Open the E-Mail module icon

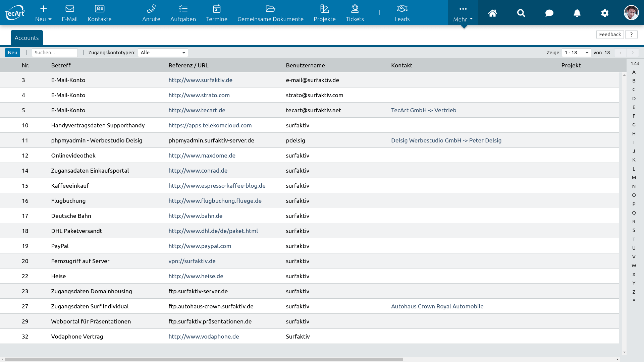coord(70,9)
